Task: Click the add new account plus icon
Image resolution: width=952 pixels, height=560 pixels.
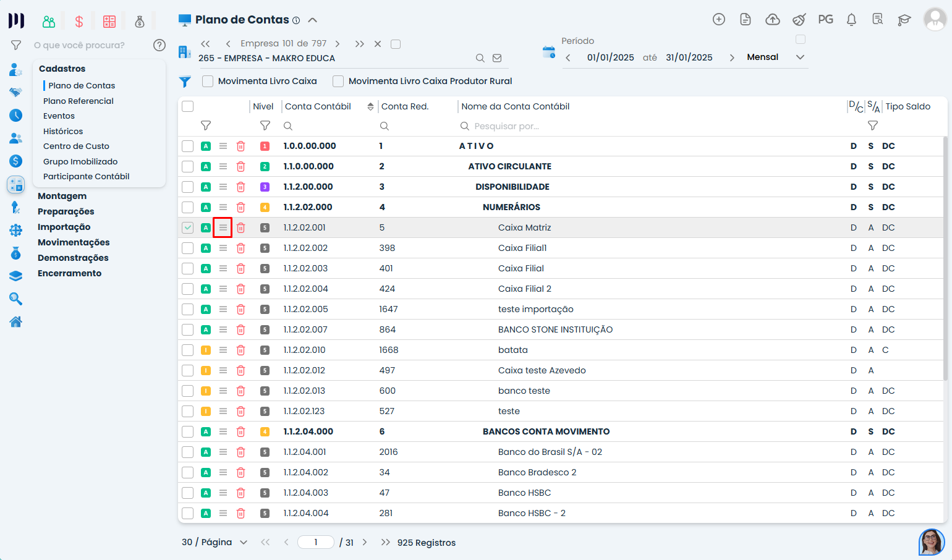Action: 718,20
